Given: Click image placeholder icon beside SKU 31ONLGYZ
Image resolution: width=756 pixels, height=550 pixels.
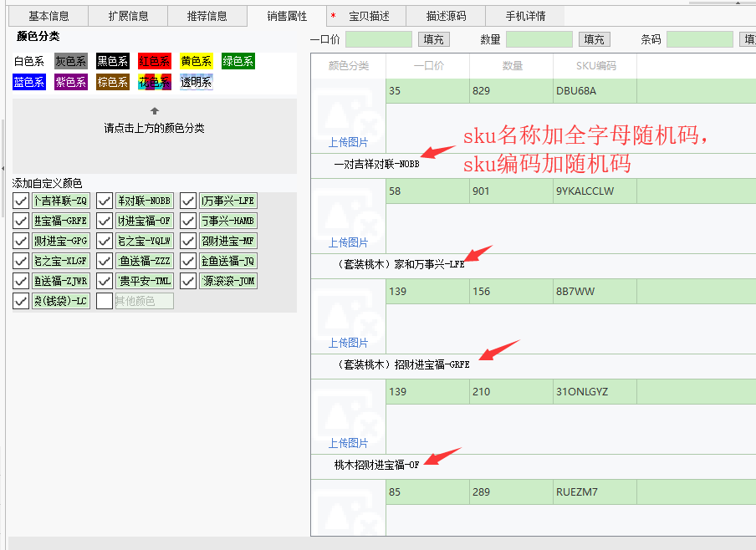Looking at the screenshot, I should click(x=348, y=414).
